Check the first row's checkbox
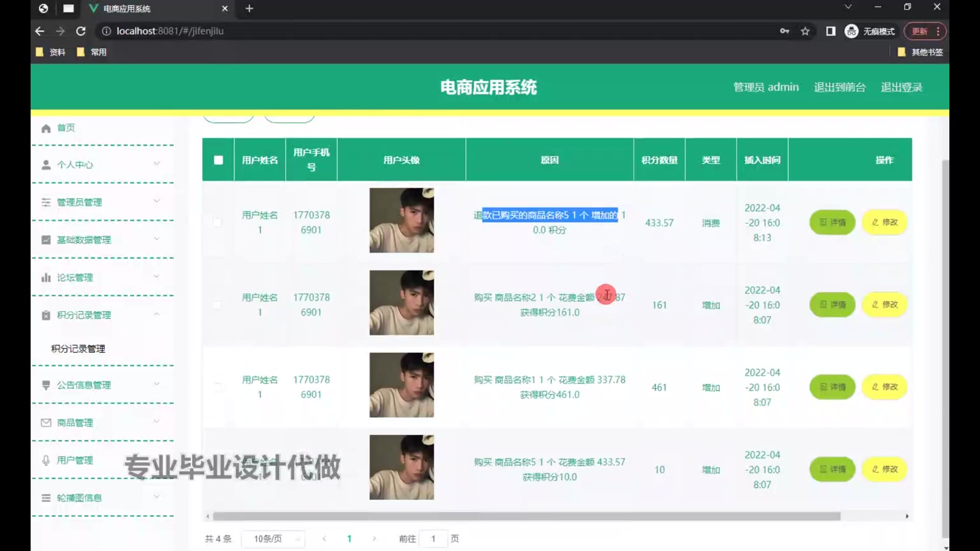The width and height of the screenshot is (980, 551). coord(217,222)
